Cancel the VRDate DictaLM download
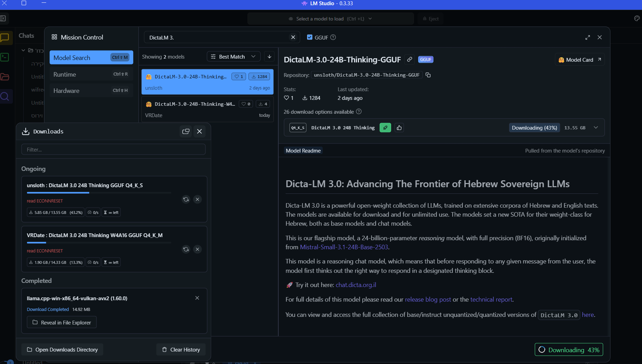The width and height of the screenshot is (642, 364). pos(197,249)
